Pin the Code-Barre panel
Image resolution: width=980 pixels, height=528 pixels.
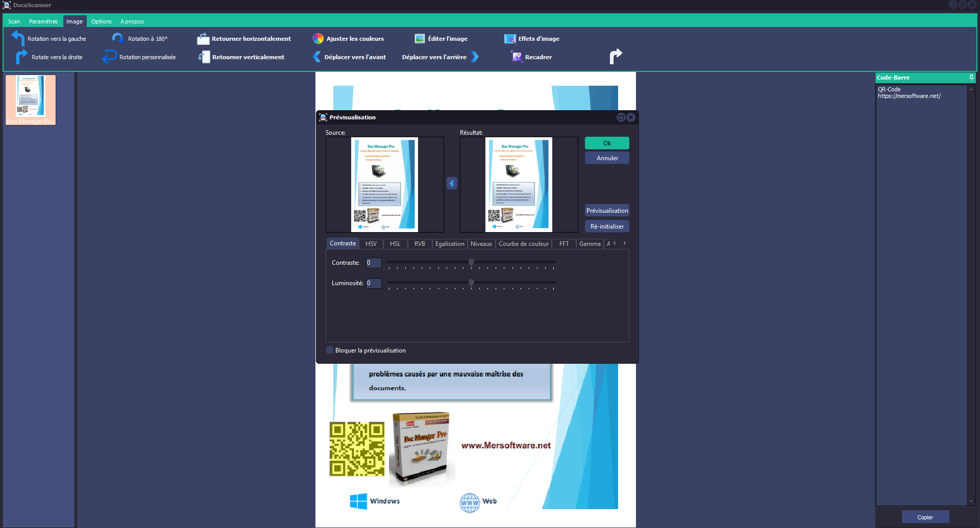click(x=971, y=77)
